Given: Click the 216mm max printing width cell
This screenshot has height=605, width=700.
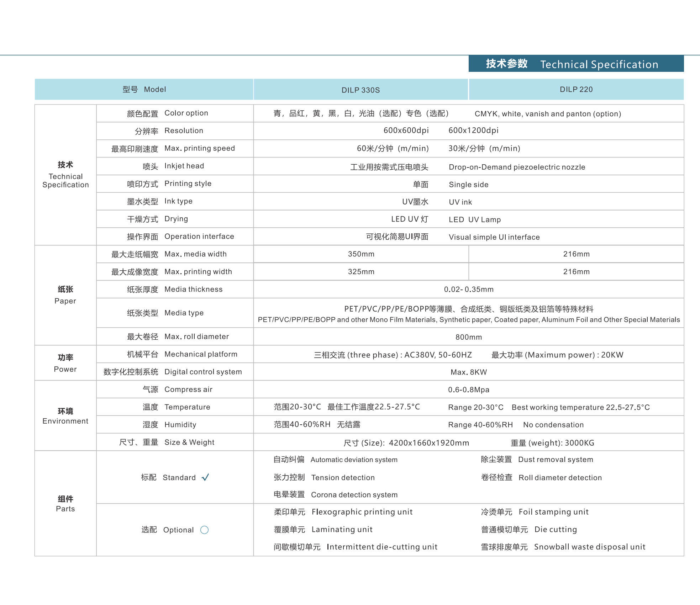Looking at the screenshot, I should [576, 272].
